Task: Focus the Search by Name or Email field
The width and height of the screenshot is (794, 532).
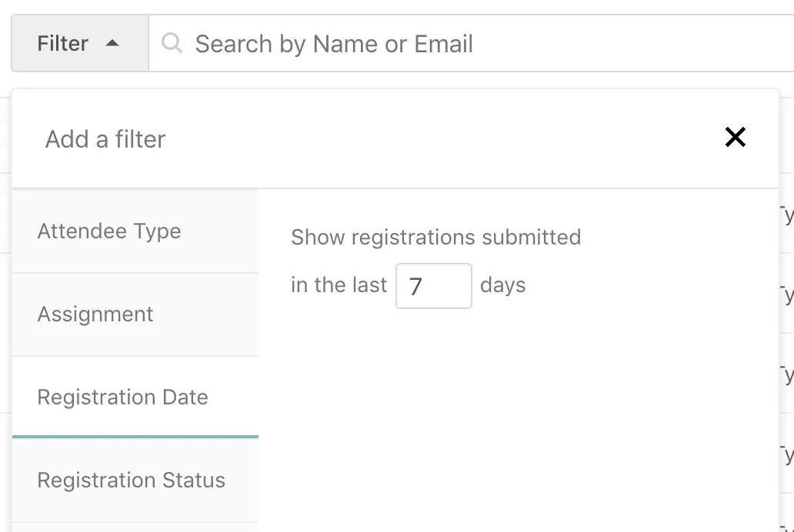Action: click(462, 44)
